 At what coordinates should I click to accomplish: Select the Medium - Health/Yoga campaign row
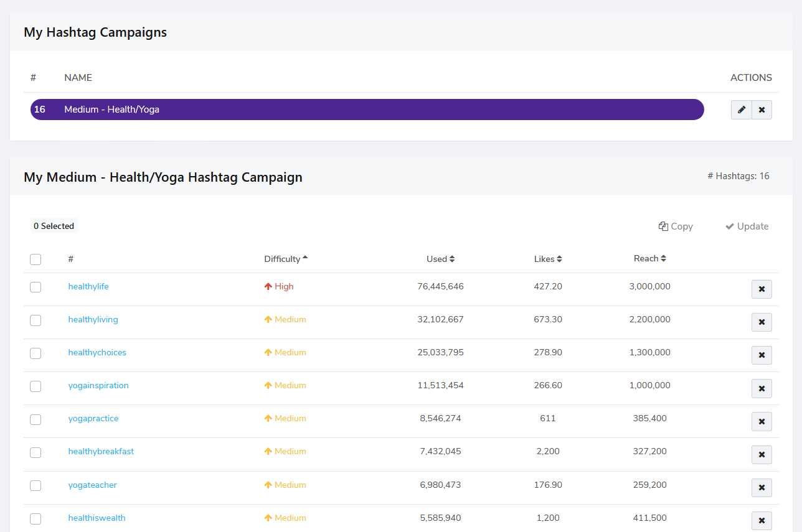click(367, 110)
